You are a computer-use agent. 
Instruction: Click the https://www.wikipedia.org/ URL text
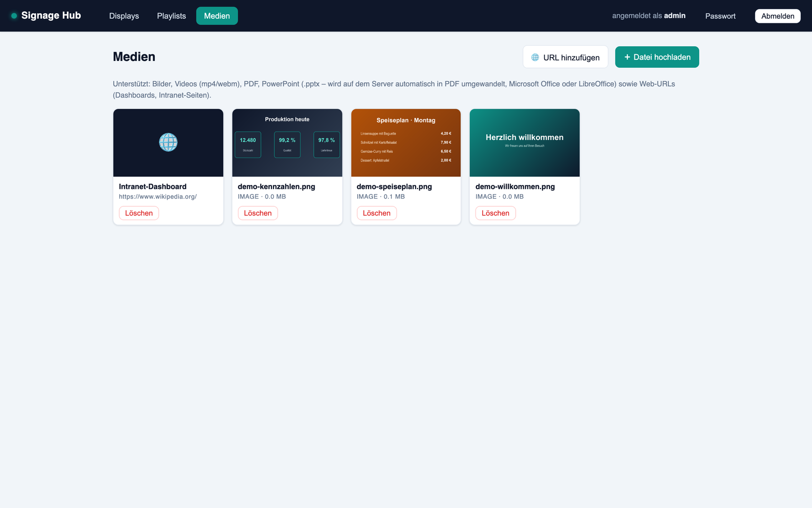pyautogui.click(x=158, y=197)
